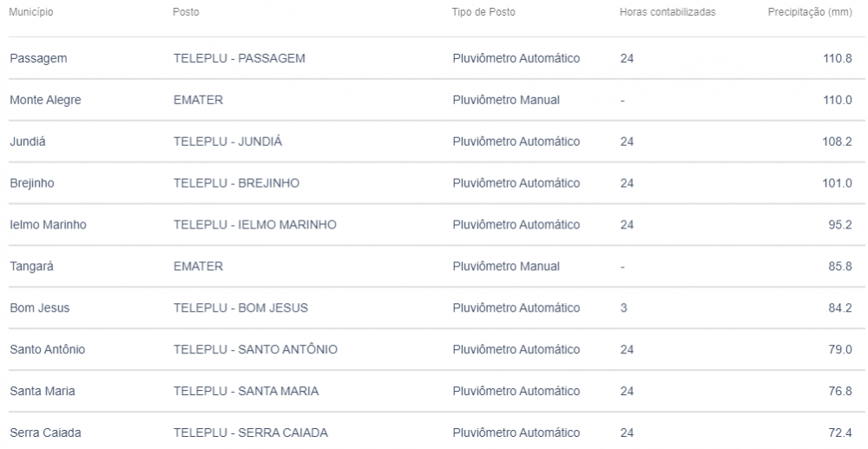Screen dimensions: 868x449
Task: Click Tangará's EMATER station cell
Action: [x=199, y=267]
